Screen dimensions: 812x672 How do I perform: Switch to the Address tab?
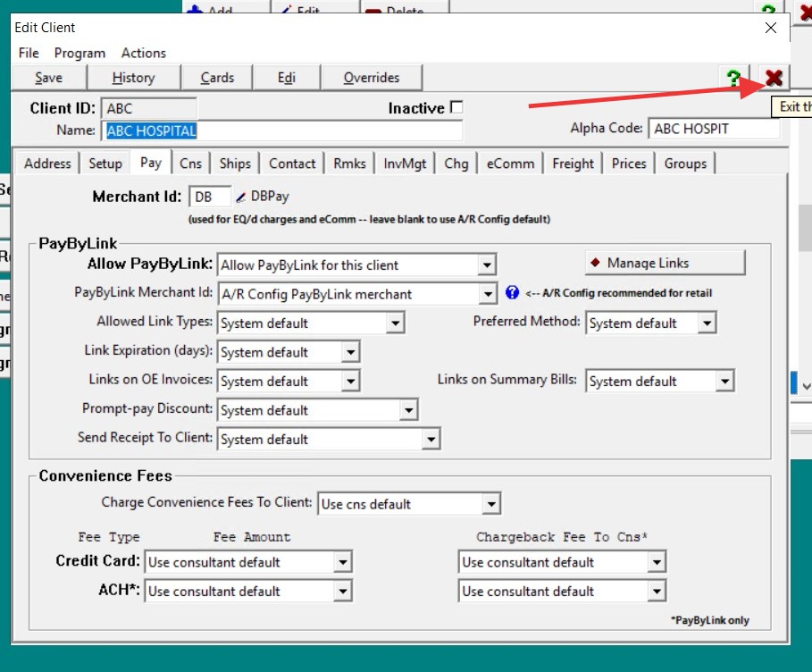tap(47, 164)
